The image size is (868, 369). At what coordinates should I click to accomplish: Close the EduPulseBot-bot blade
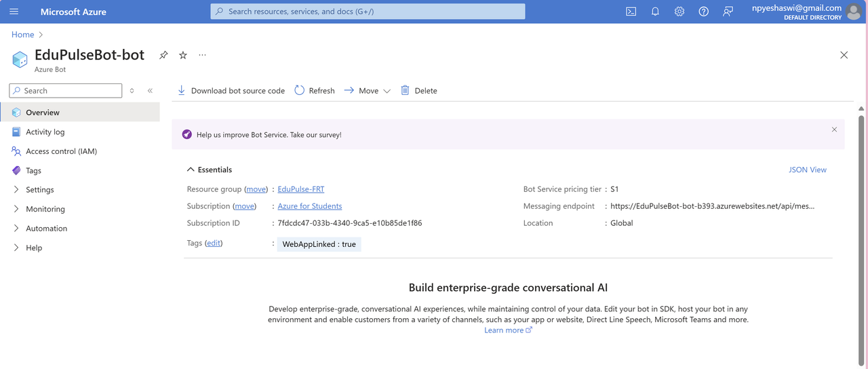click(844, 55)
